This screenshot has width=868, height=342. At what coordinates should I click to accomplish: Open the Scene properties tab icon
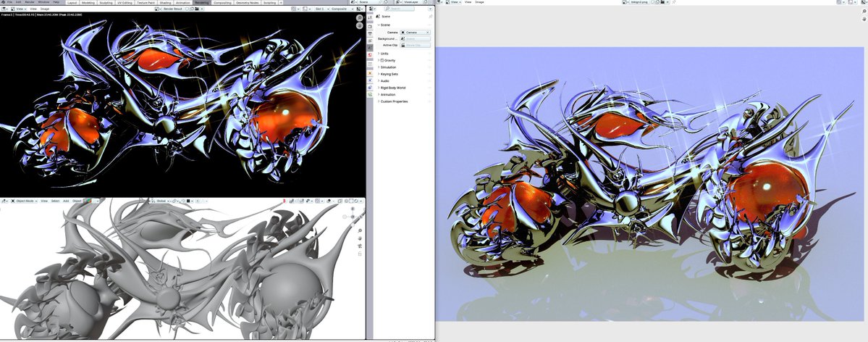click(370, 47)
